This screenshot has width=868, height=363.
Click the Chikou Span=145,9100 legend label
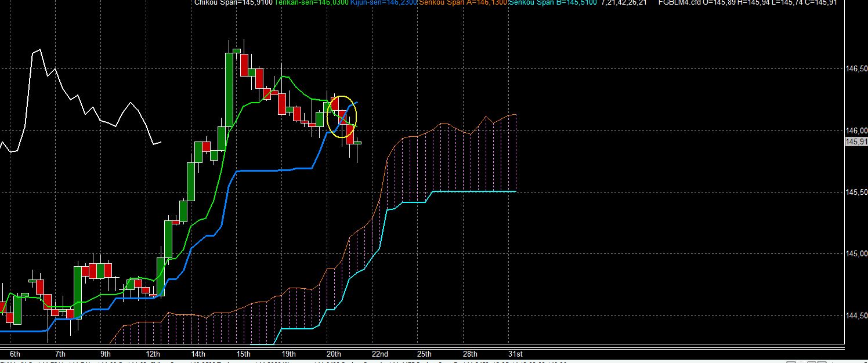(x=233, y=3)
